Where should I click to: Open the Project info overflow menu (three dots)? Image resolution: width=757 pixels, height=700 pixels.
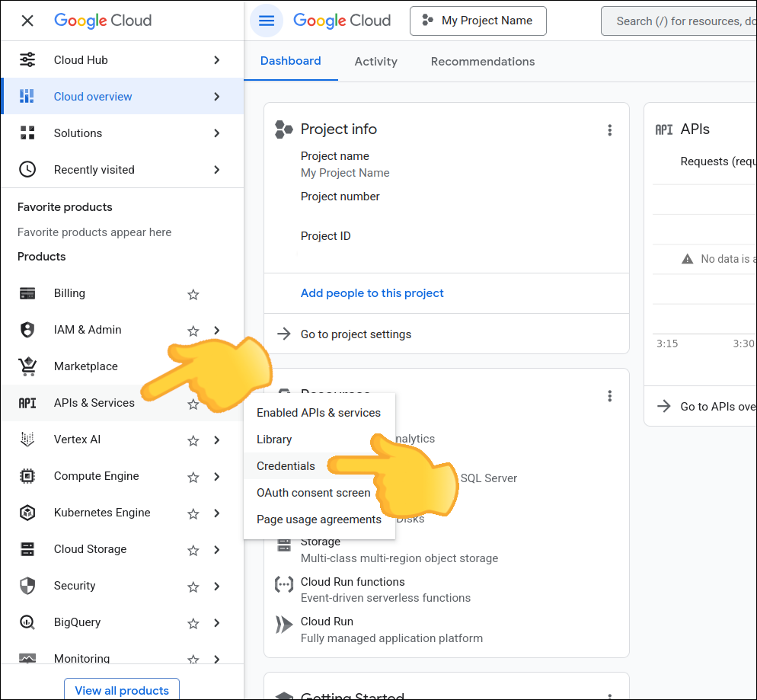pyautogui.click(x=610, y=130)
